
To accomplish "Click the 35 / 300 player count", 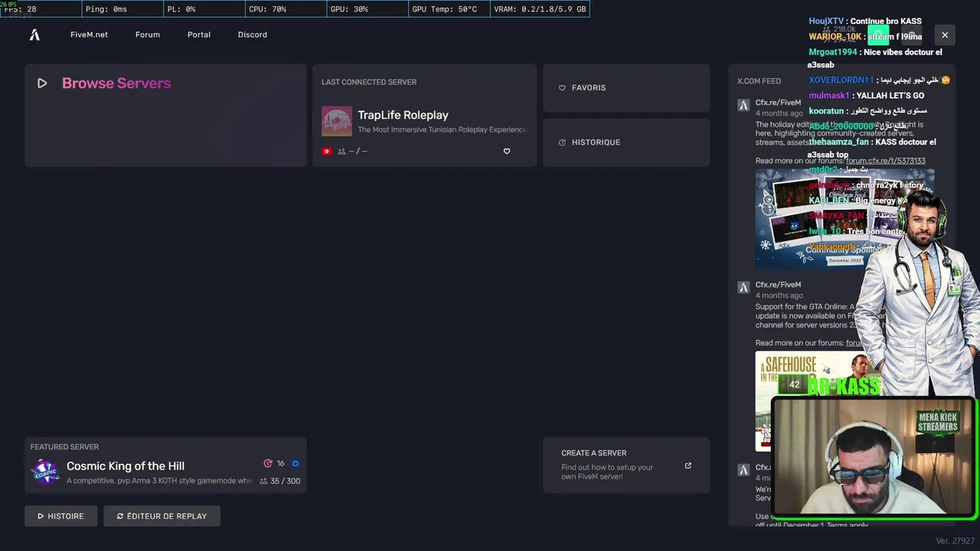I will tap(280, 481).
